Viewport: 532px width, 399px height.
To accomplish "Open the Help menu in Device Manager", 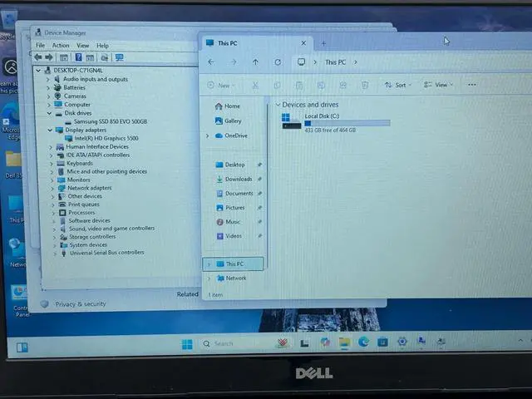I will tap(102, 45).
